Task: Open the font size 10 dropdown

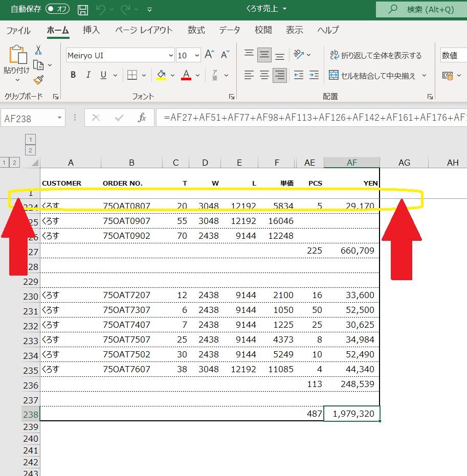Action: coord(197,55)
